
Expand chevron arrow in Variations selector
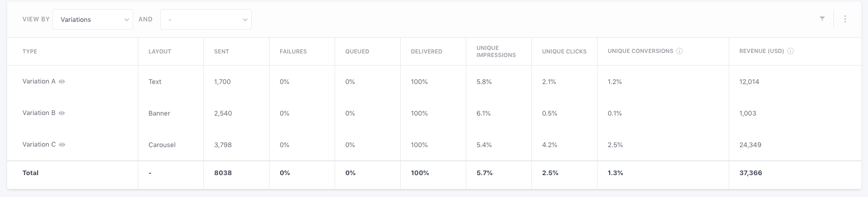(127, 20)
